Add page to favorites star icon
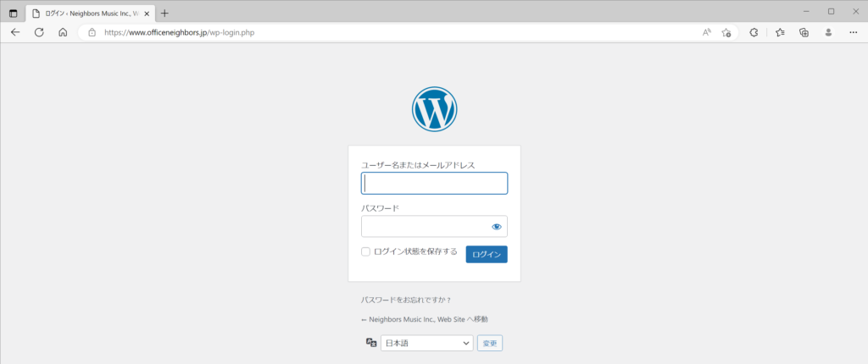The width and height of the screenshot is (868, 364). coord(726,32)
